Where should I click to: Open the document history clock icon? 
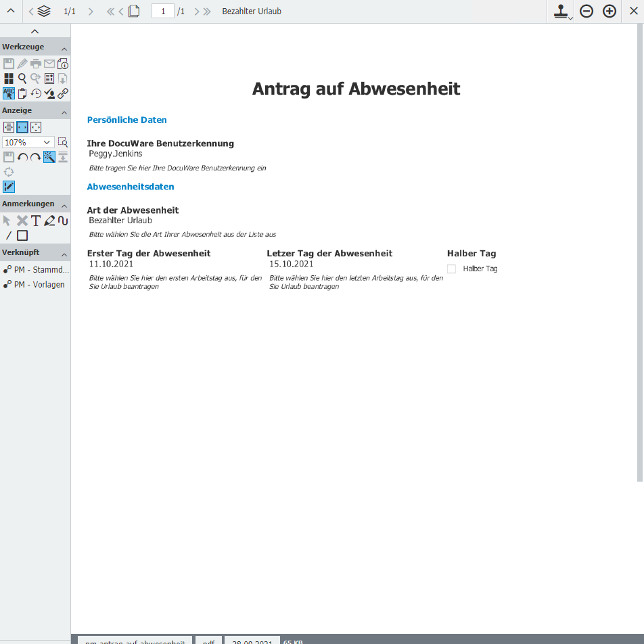coord(36,93)
